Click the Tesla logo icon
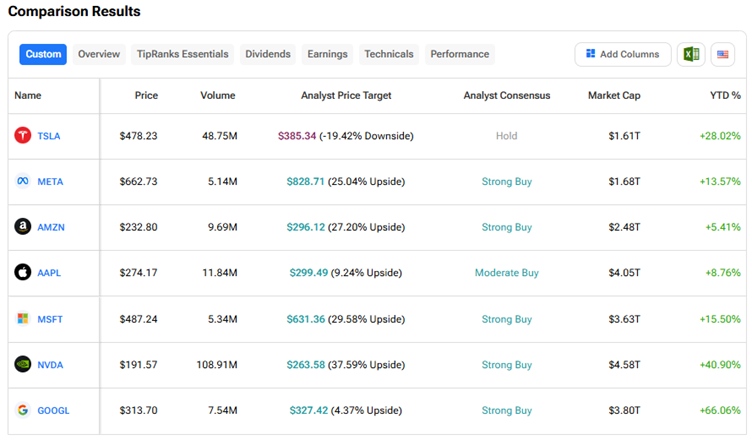752x440 pixels. click(22, 136)
